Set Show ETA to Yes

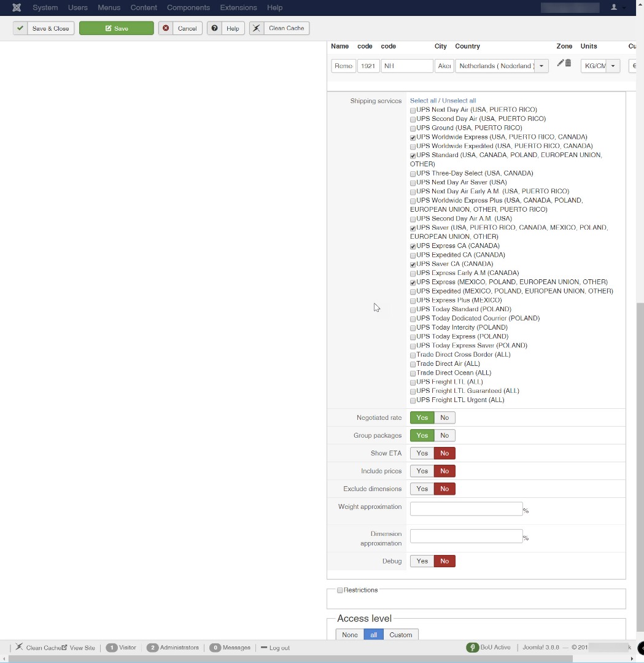[422, 453]
